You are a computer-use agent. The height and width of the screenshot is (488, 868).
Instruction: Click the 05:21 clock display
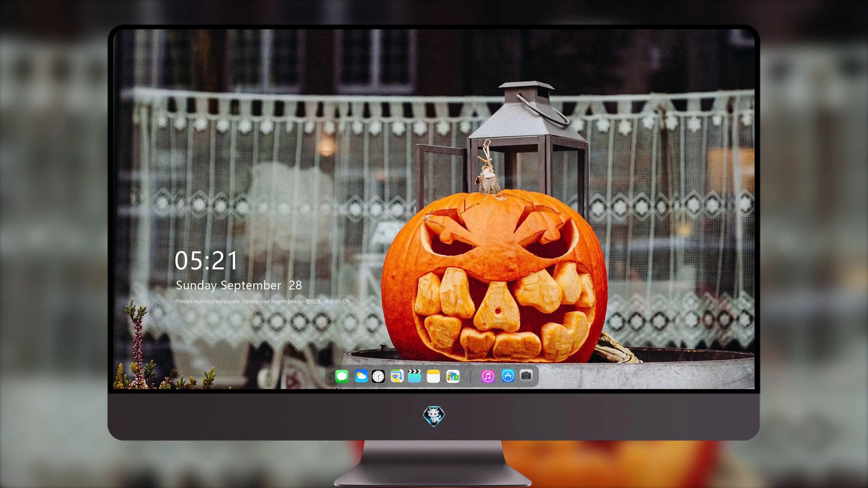coord(206,261)
